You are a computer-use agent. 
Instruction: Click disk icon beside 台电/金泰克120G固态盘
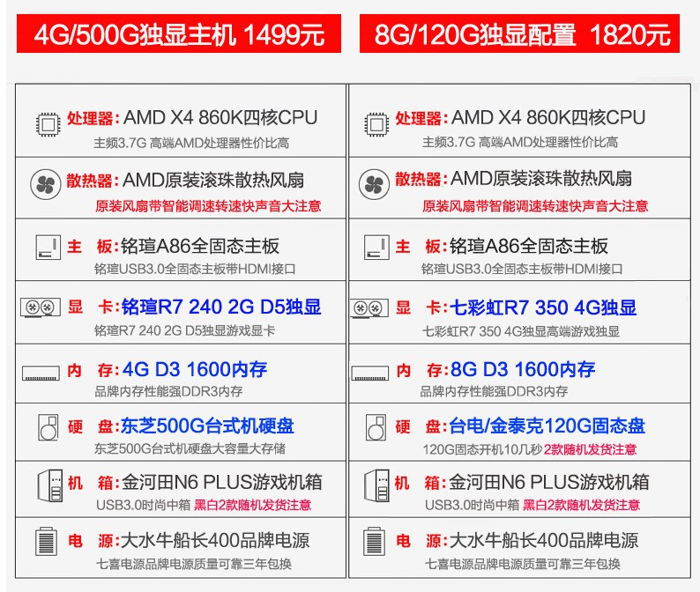(376, 428)
